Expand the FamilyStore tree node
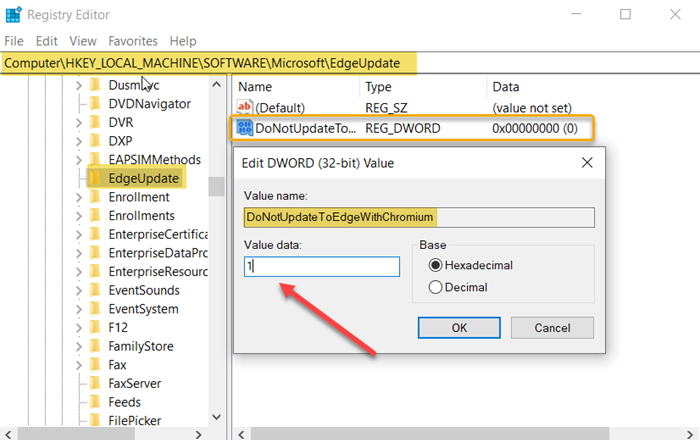 tap(79, 347)
